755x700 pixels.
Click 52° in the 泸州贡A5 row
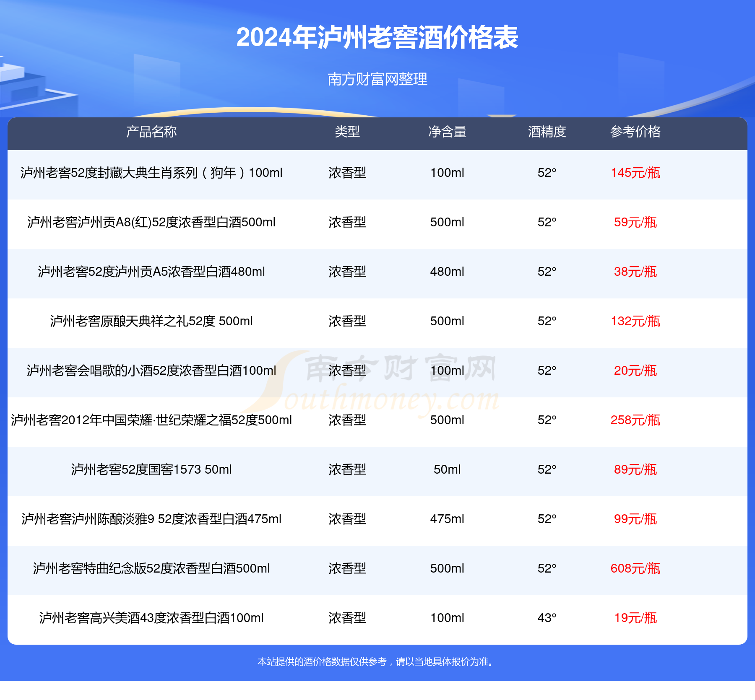tap(547, 272)
